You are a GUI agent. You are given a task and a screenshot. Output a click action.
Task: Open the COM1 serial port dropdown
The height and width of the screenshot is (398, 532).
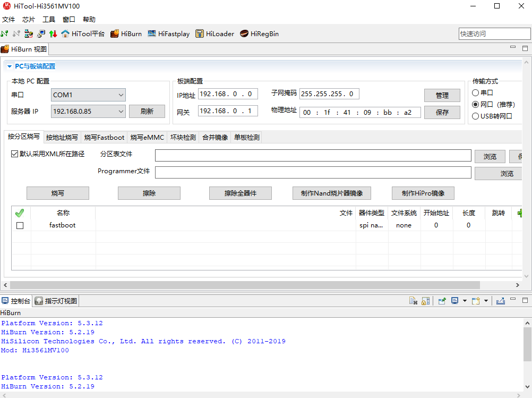pyautogui.click(x=88, y=95)
